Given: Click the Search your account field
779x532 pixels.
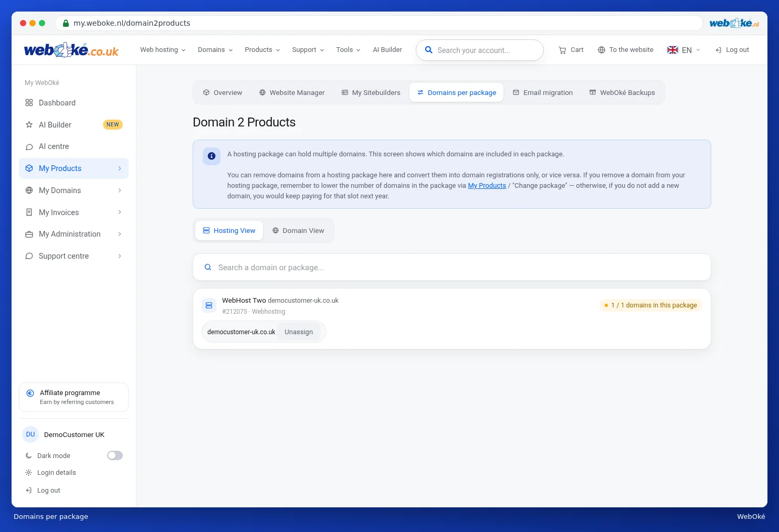Looking at the screenshot, I should [480, 50].
